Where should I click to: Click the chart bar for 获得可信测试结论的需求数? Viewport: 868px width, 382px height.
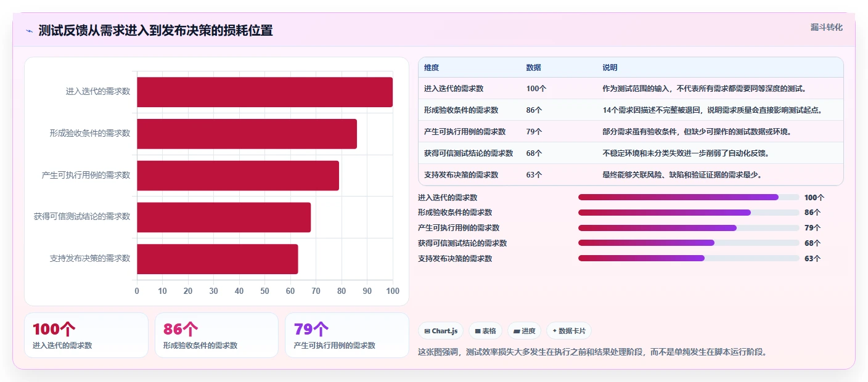(x=224, y=217)
